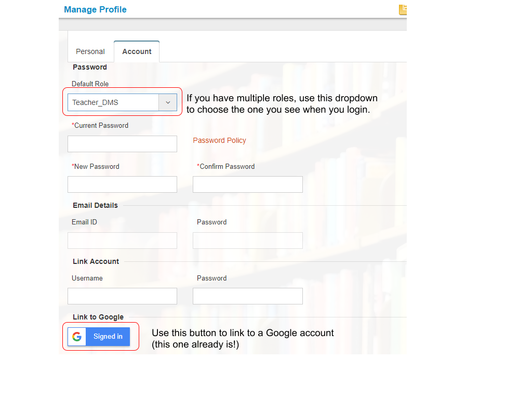Select the Account tab

pos(137,51)
